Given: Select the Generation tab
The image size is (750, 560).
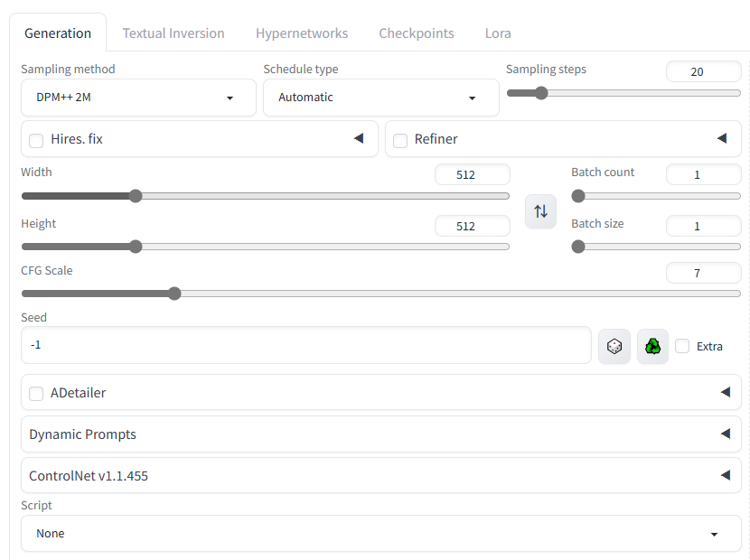Looking at the screenshot, I should pyautogui.click(x=58, y=33).
